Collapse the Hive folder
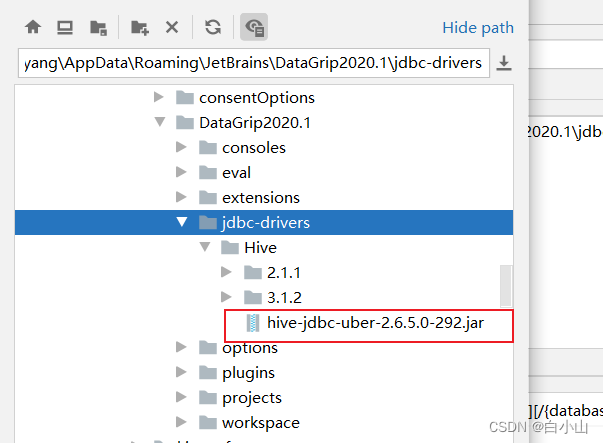Image resolution: width=603 pixels, height=443 pixels. tap(205, 247)
